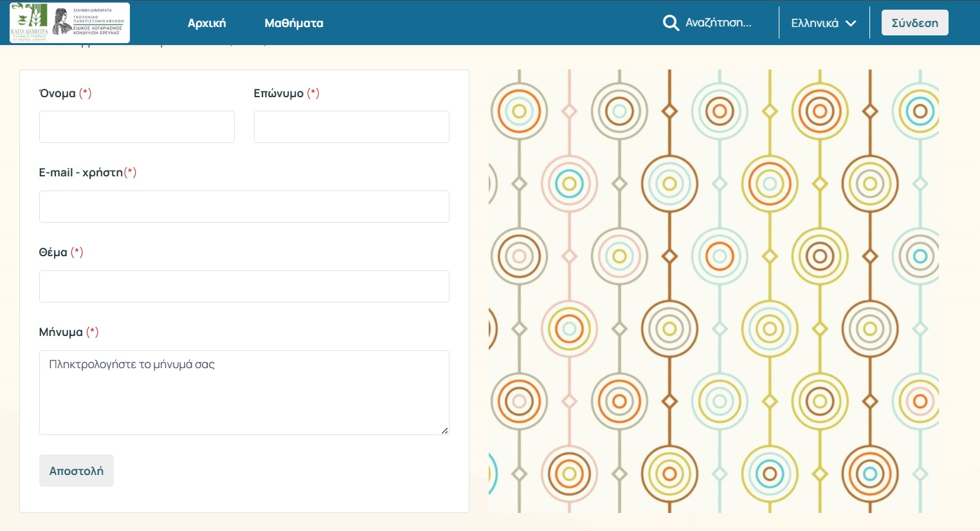Click inside the Θέμα field
Viewport: 980px width, 531px height.
pos(244,286)
